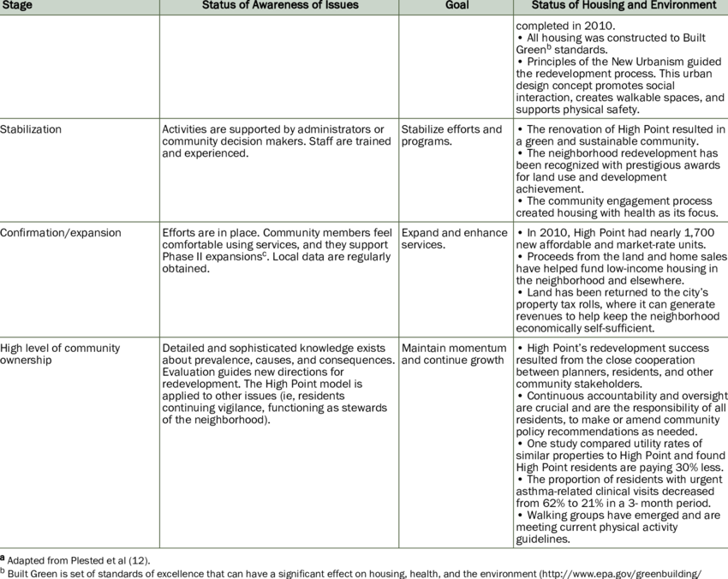Select the Status of Awareness of Issues header

280,5
